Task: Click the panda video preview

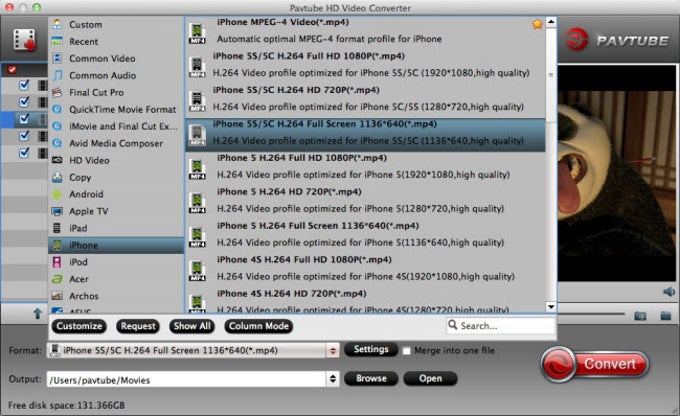Action: (x=617, y=173)
